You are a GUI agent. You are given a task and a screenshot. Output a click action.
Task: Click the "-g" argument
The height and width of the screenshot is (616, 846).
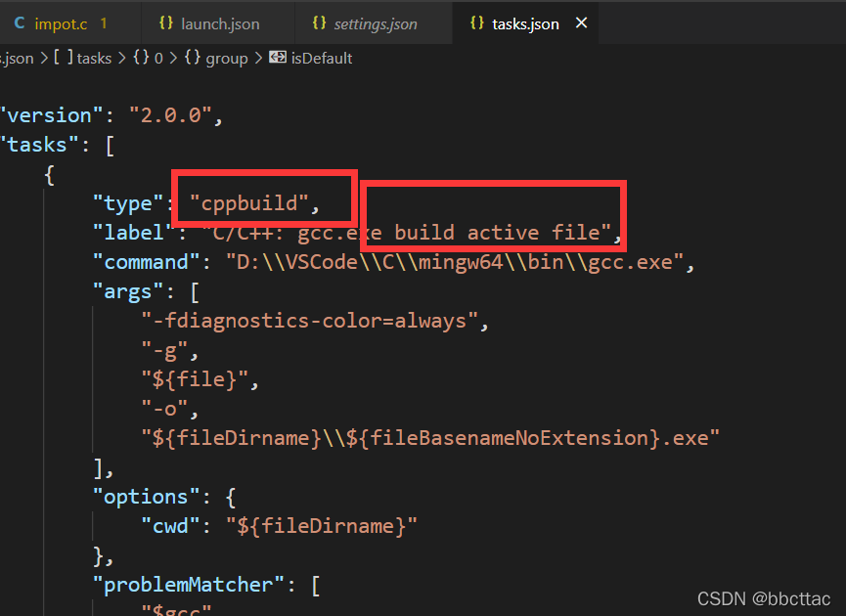pyautogui.click(x=164, y=351)
